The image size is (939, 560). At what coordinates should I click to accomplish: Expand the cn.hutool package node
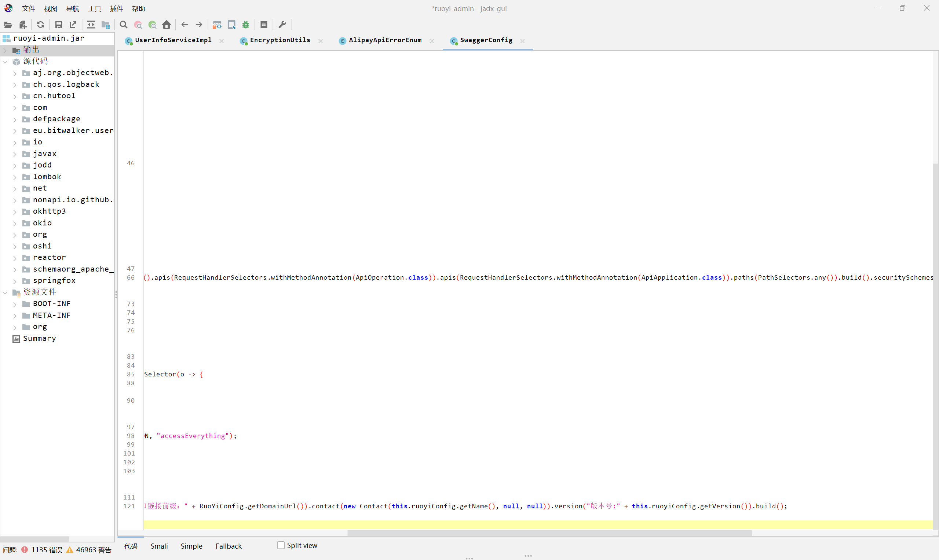click(x=15, y=96)
